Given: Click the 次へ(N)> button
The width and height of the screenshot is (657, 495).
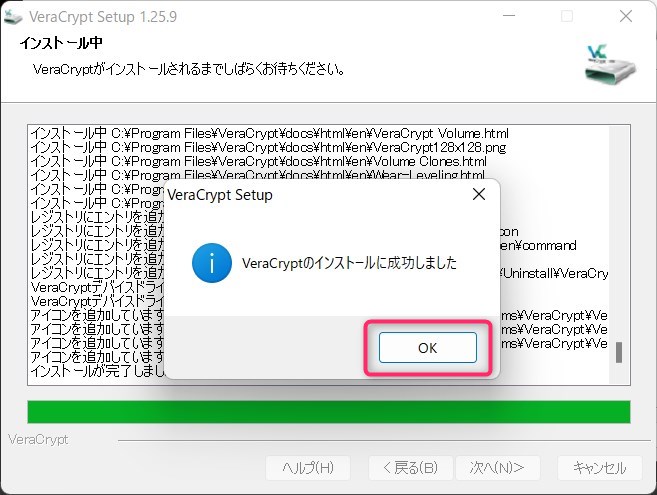Looking at the screenshot, I should tap(497, 467).
